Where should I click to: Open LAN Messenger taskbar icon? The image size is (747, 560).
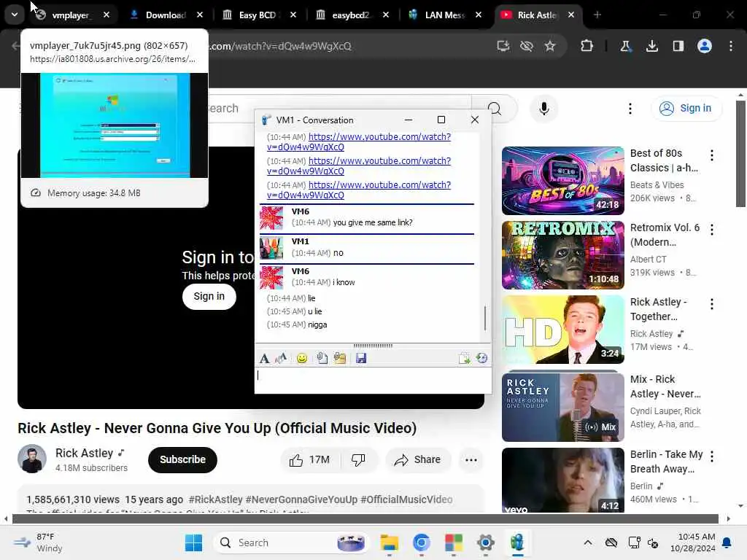click(x=517, y=542)
